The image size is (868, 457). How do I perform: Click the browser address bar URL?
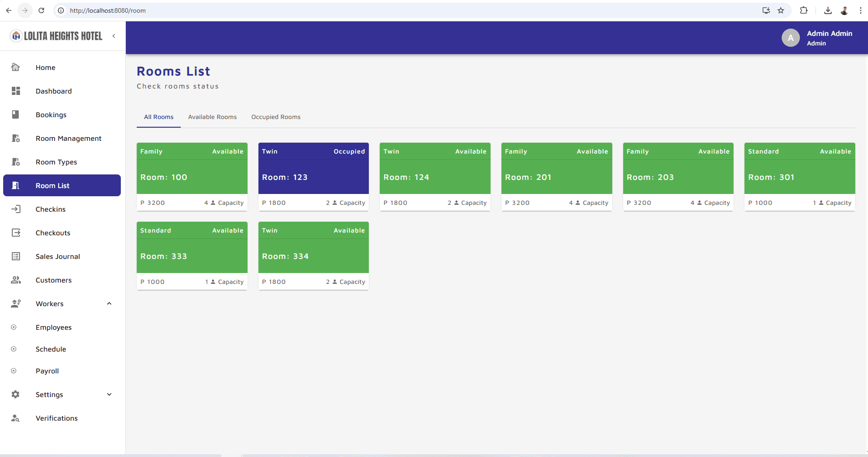point(108,10)
